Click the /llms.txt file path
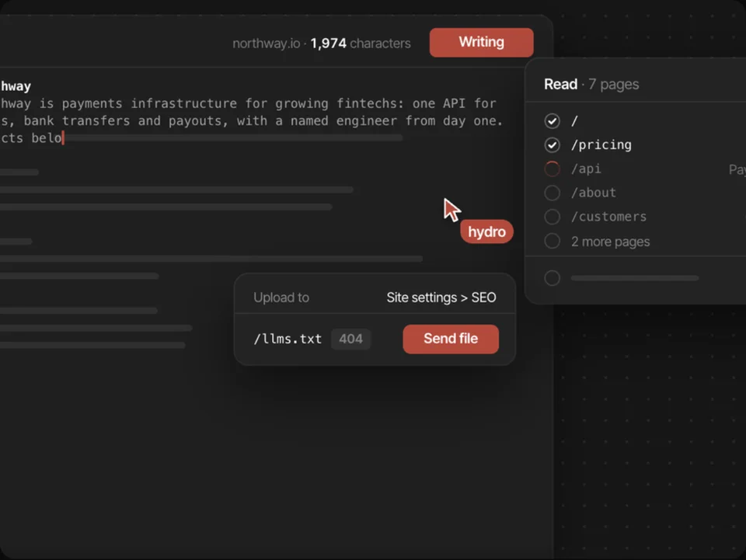This screenshot has width=746, height=560. [x=288, y=339]
